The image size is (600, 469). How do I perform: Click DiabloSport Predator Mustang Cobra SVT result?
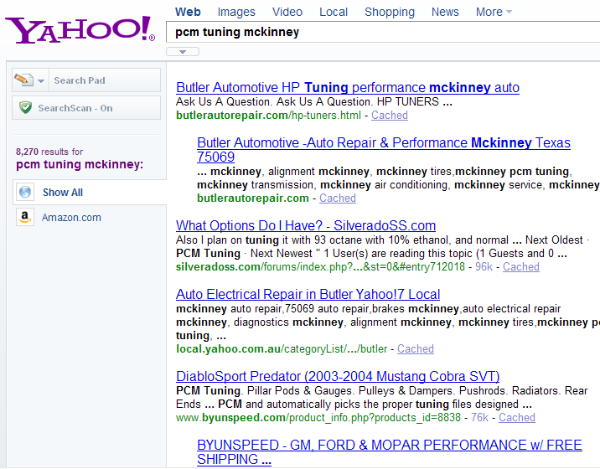click(x=337, y=376)
